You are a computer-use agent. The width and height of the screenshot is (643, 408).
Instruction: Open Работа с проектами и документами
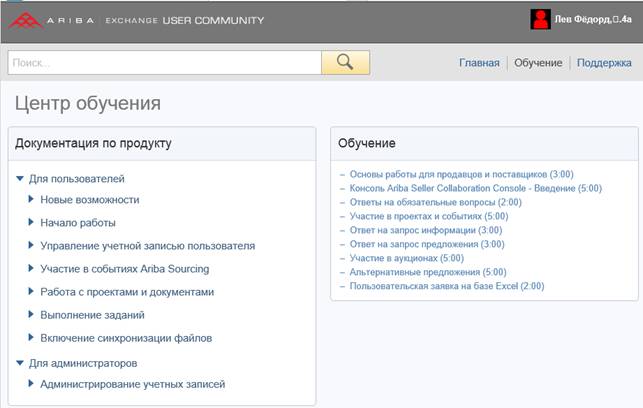(127, 292)
